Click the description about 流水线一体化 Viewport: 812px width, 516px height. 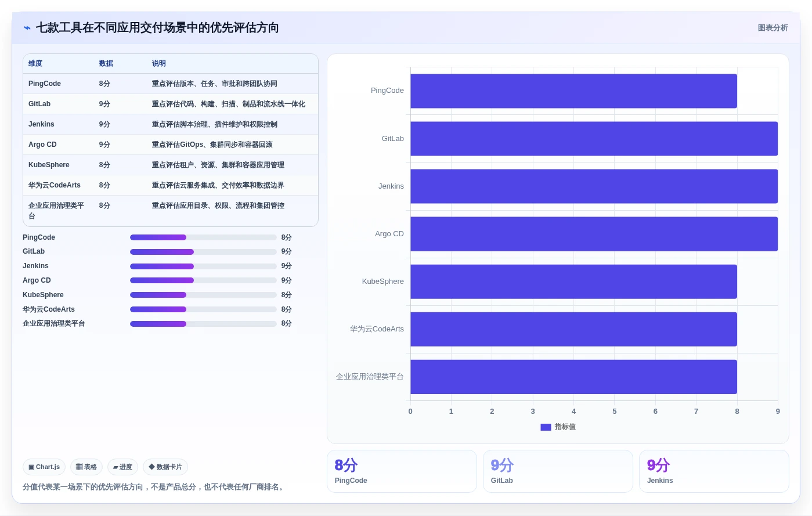(x=229, y=104)
